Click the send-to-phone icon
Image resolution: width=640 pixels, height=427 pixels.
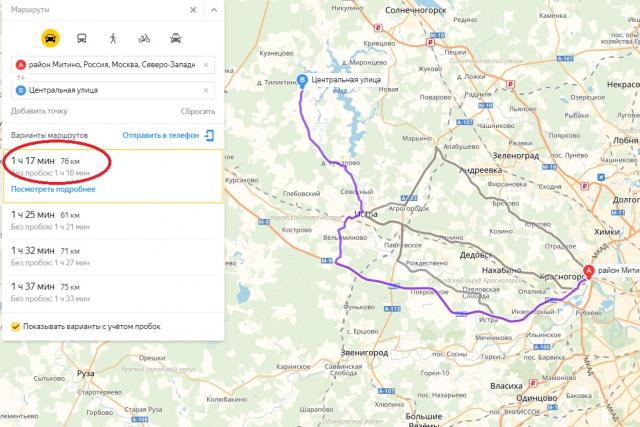pyautogui.click(x=209, y=135)
